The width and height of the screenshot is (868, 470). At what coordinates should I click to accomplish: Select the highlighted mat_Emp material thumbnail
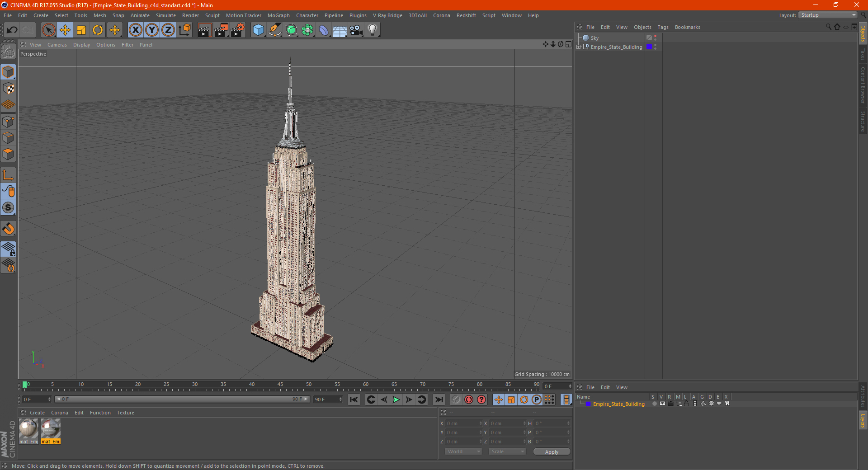[x=51, y=432]
